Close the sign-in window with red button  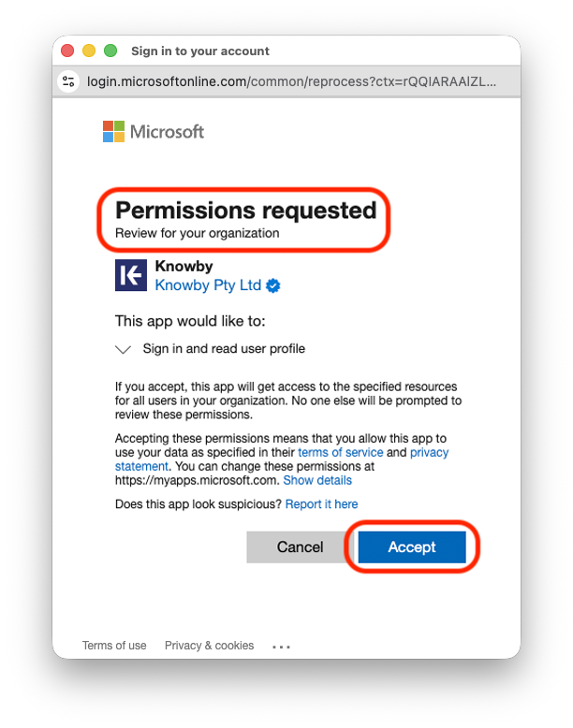[x=67, y=51]
